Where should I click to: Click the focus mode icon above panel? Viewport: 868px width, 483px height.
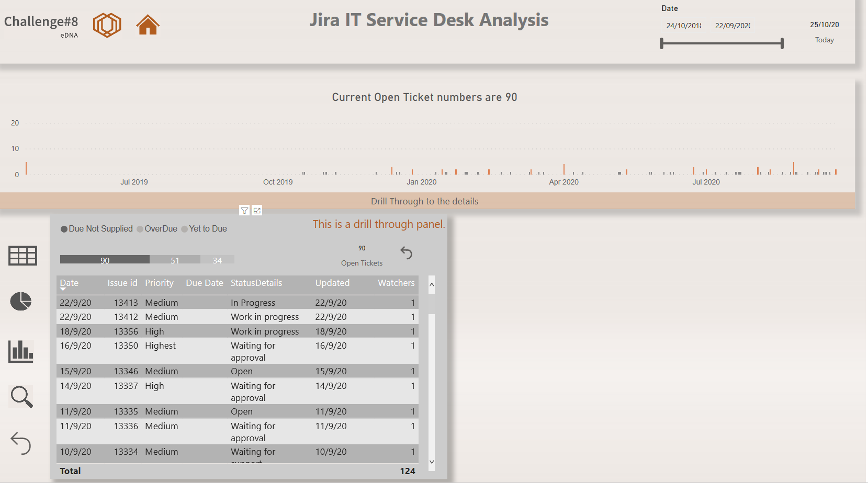(257, 211)
